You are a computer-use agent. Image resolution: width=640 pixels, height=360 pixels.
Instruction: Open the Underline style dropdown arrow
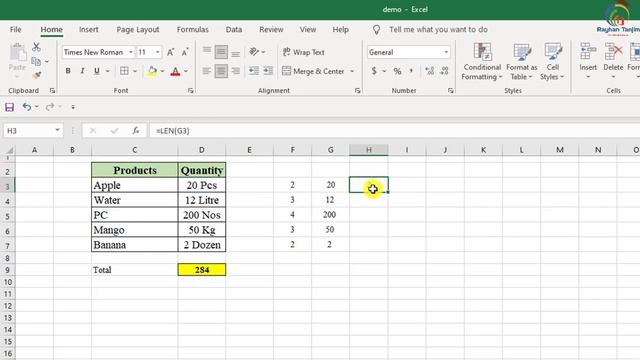pyautogui.click(x=107, y=71)
